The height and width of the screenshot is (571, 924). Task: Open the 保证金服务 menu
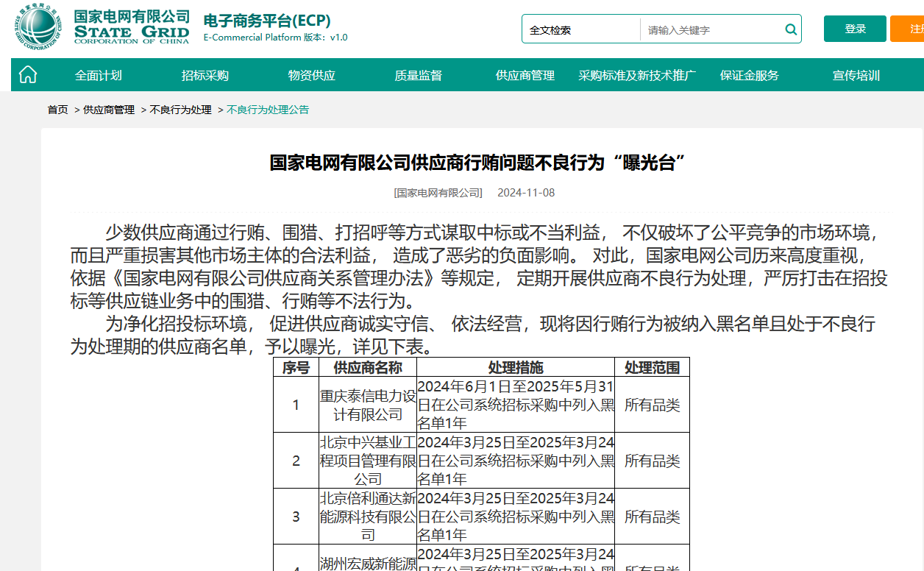pyautogui.click(x=750, y=75)
